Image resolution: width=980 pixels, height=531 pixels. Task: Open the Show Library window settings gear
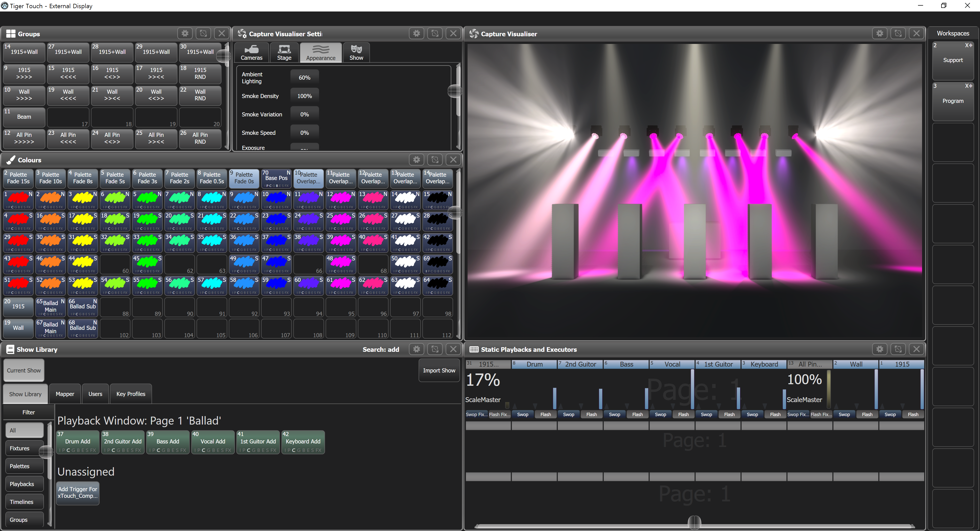tap(416, 349)
